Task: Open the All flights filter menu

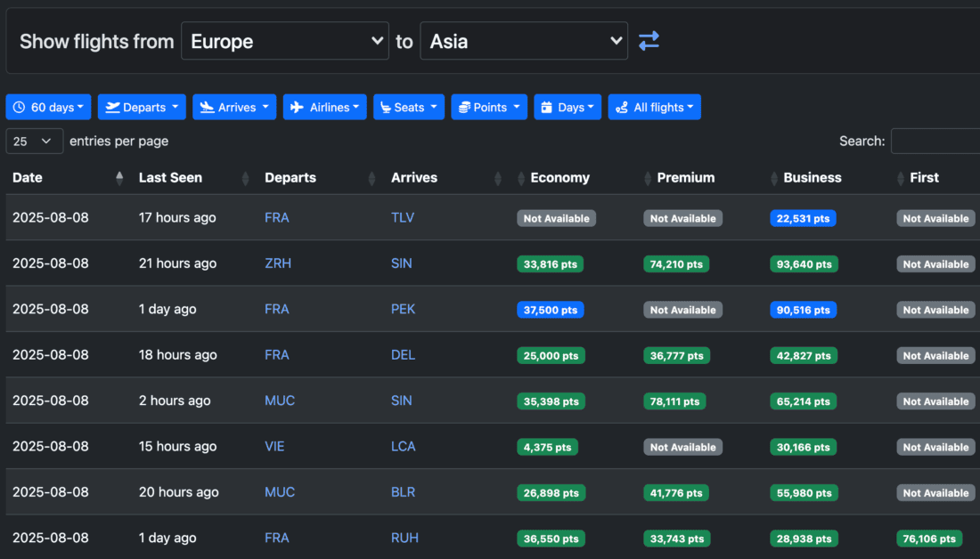Action: pos(655,107)
